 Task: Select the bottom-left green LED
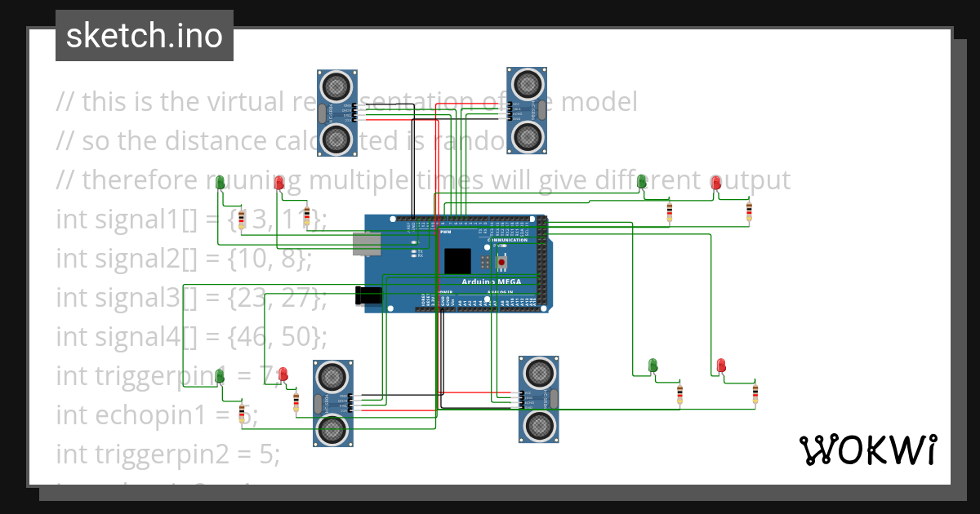click(220, 374)
